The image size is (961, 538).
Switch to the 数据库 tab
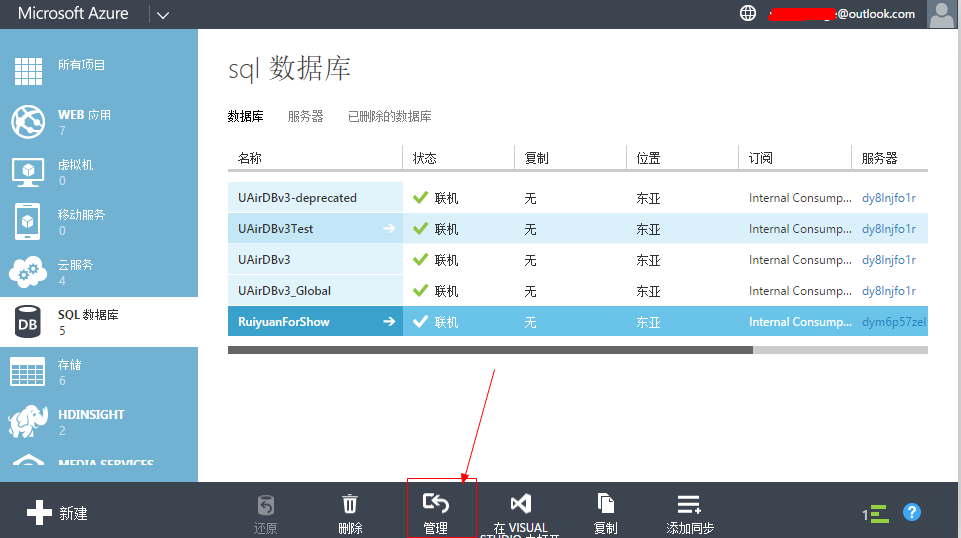click(245, 116)
